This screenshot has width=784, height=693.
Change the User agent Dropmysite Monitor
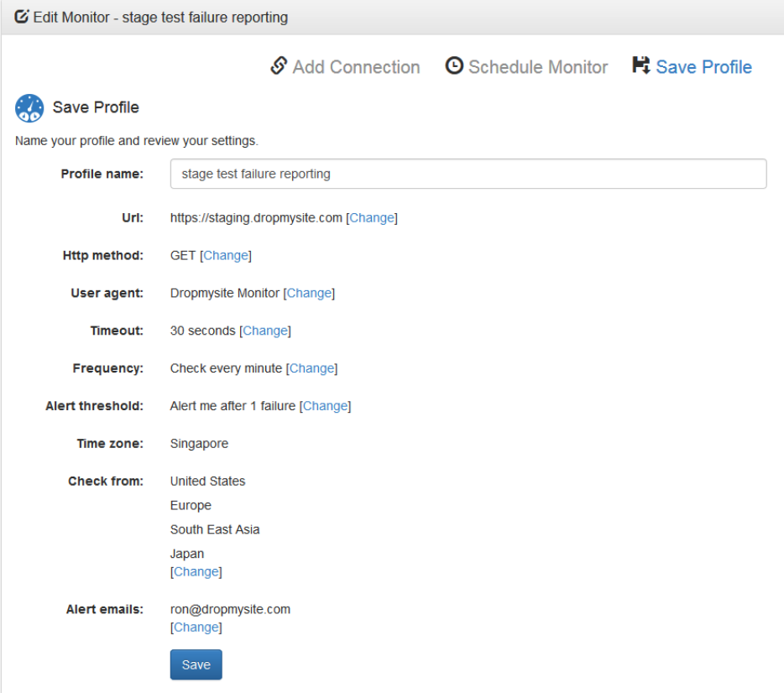click(x=309, y=293)
